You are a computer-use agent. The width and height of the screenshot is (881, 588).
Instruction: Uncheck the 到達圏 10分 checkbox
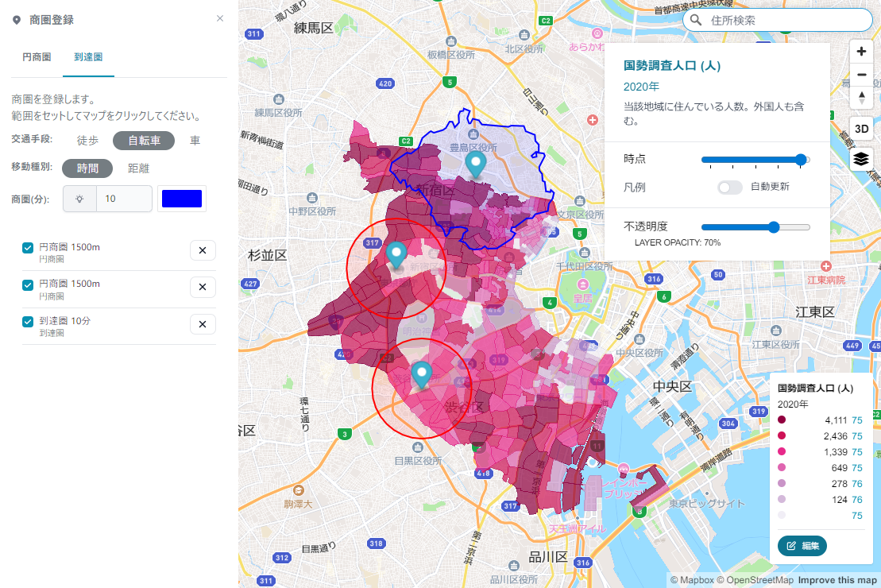(28, 322)
